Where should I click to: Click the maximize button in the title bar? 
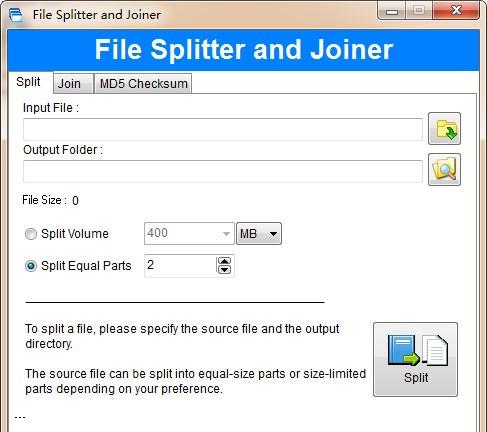click(419, 11)
